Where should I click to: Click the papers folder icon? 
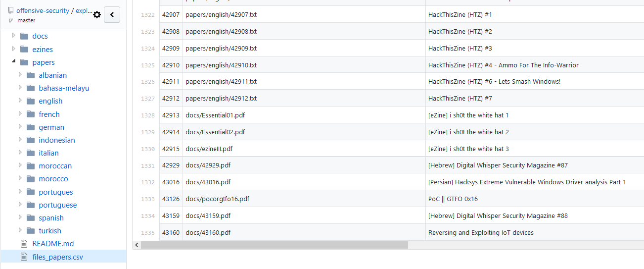(x=24, y=62)
